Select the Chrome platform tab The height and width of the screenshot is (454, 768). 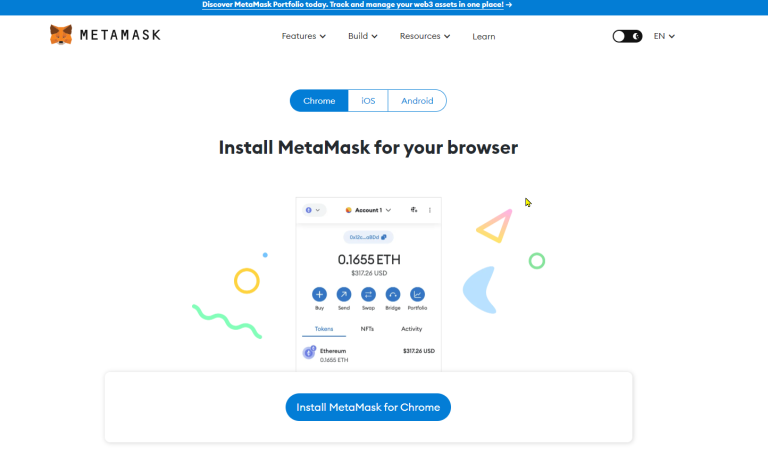click(319, 100)
